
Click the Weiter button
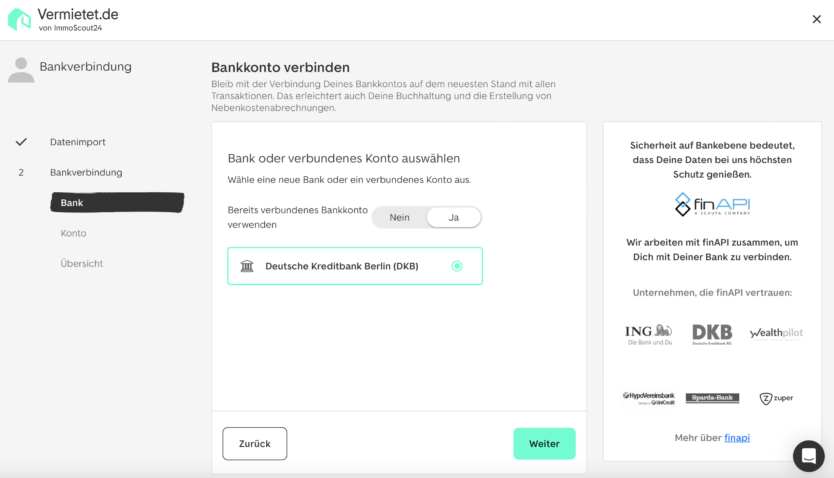point(544,443)
